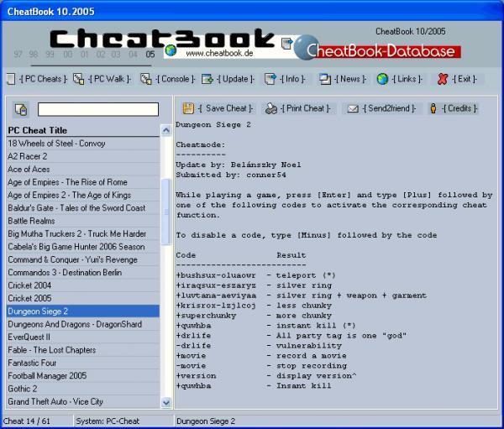Select year 98 in the timeline
The height and width of the screenshot is (429, 504).
(34, 54)
